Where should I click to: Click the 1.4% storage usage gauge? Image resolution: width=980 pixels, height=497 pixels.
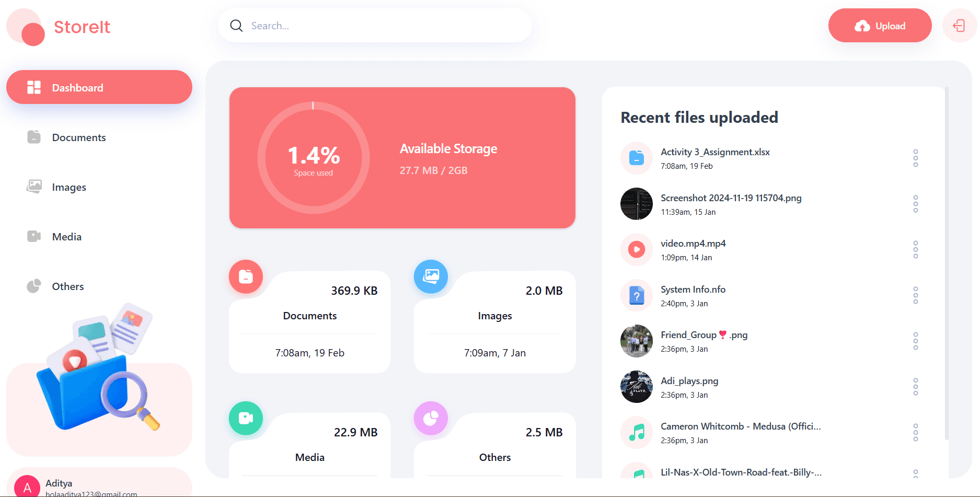pyautogui.click(x=313, y=158)
